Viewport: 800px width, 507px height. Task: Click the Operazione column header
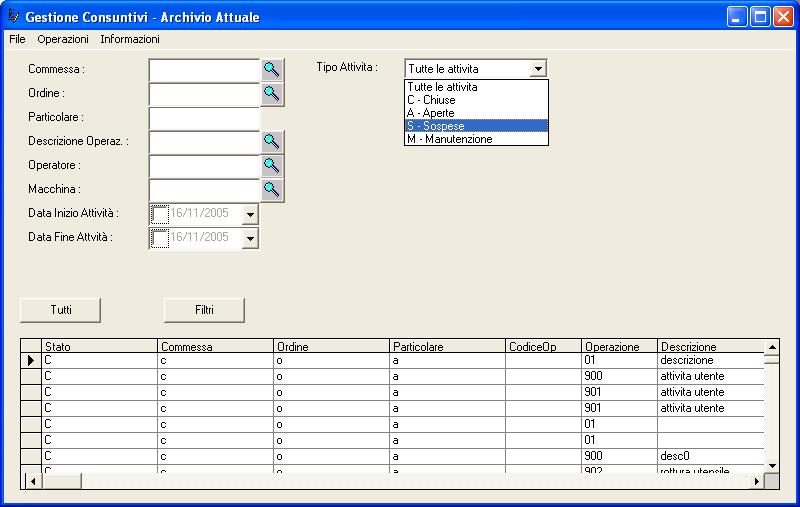[619, 346]
